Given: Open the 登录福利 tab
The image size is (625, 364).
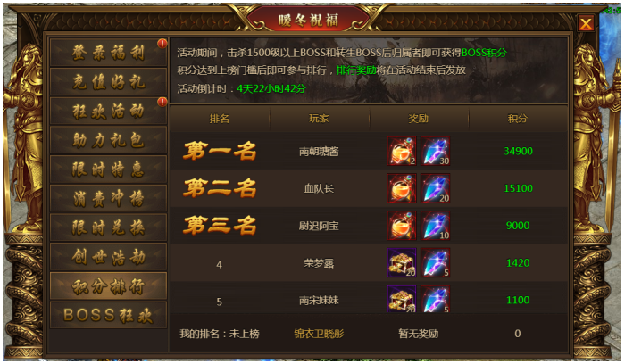Looking at the screenshot, I should pyautogui.click(x=108, y=53).
